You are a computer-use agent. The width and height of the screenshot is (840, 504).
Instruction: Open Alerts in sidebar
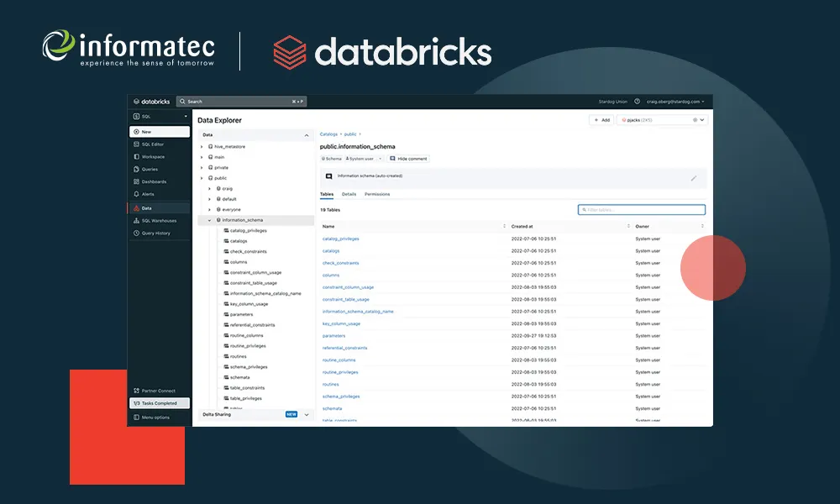tap(144, 194)
